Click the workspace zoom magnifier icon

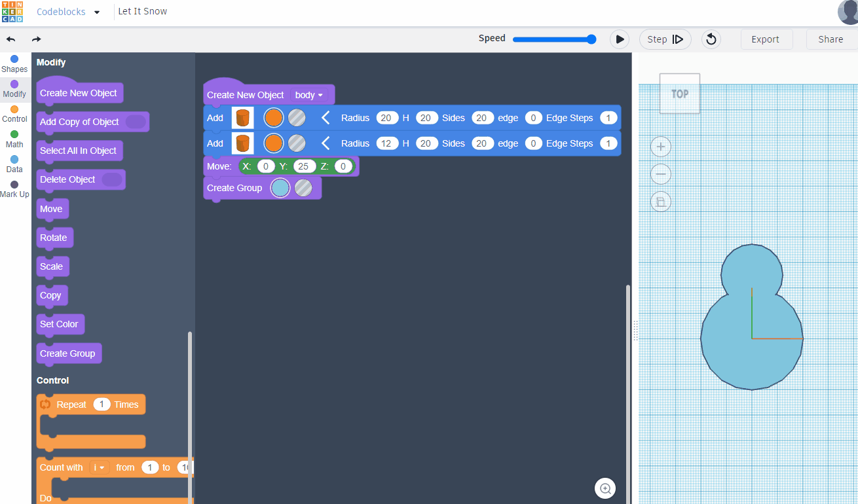[605, 488]
